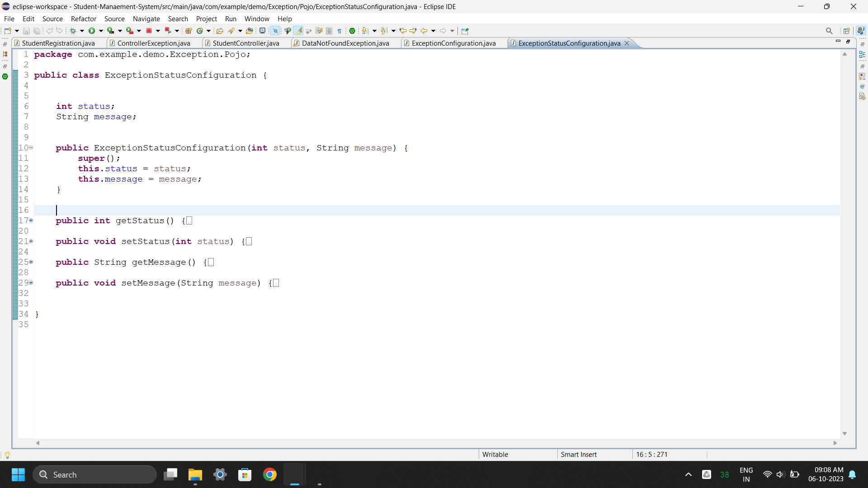Close the ExceptionStatusConfiguration.java tab
This screenshot has height=488, width=868.
point(627,43)
